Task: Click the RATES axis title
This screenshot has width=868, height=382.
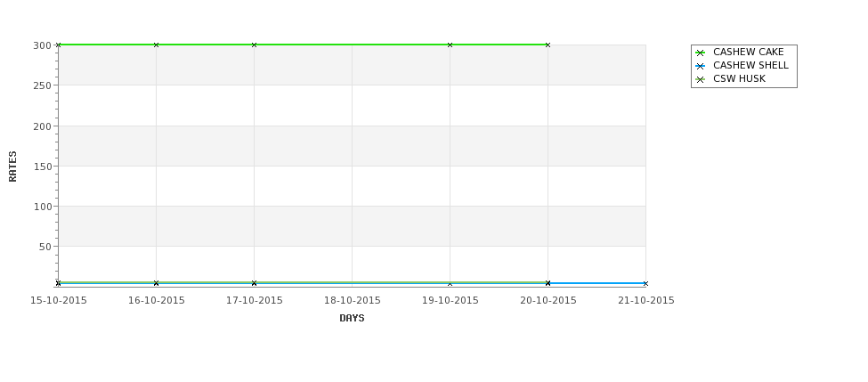Action: 12,167
